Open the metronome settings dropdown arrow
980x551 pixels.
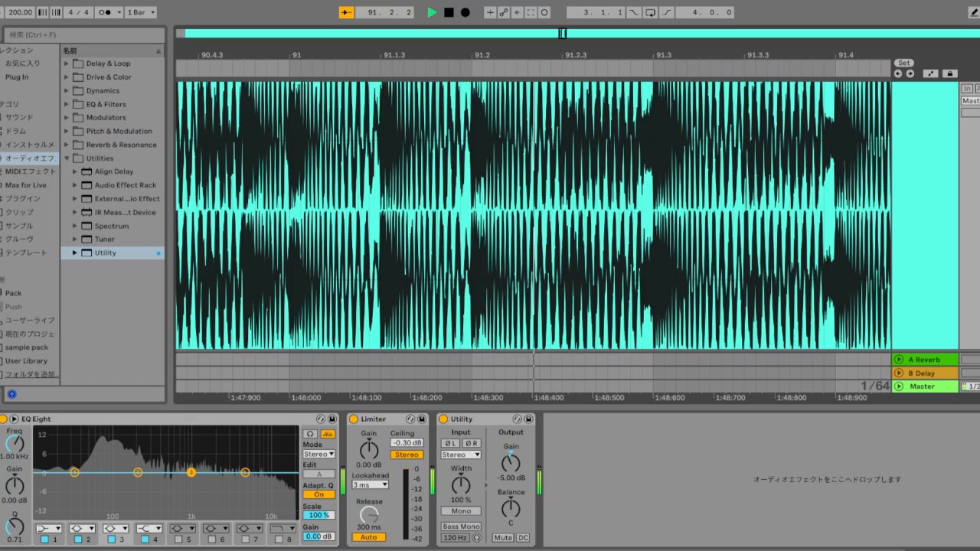click(x=118, y=12)
